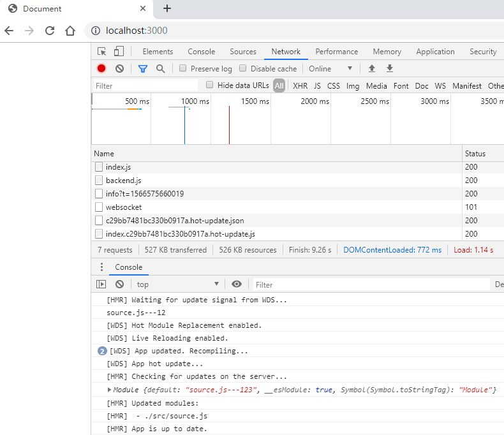Enable the Preserve log checkbox
Image resolution: width=504 pixels, height=435 pixels.
pyautogui.click(x=182, y=68)
